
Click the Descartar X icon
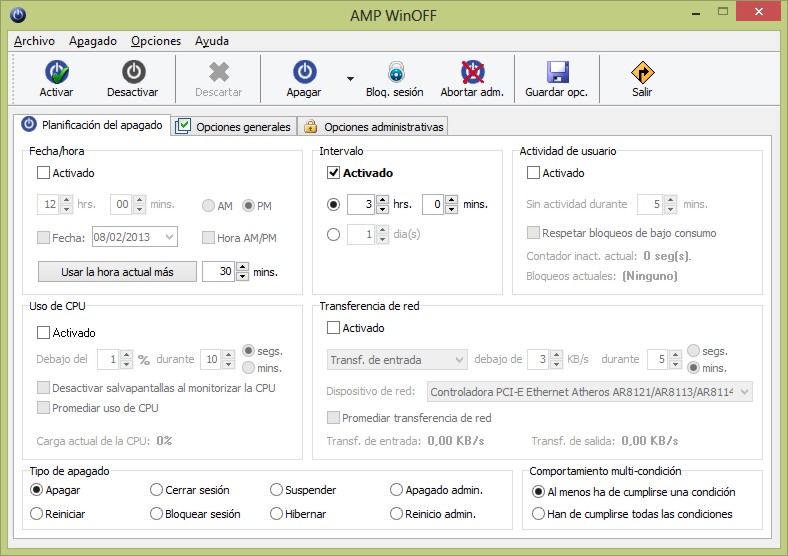219,72
